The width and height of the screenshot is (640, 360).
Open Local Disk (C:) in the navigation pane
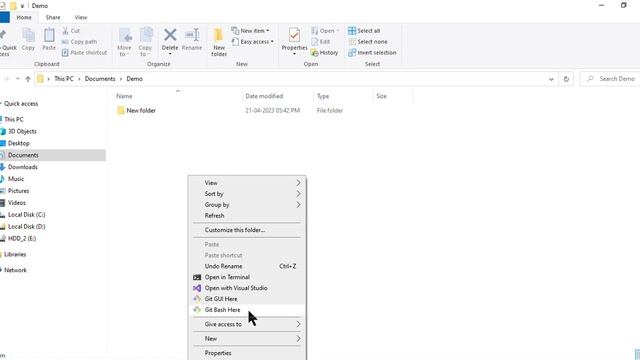click(27, 214)
